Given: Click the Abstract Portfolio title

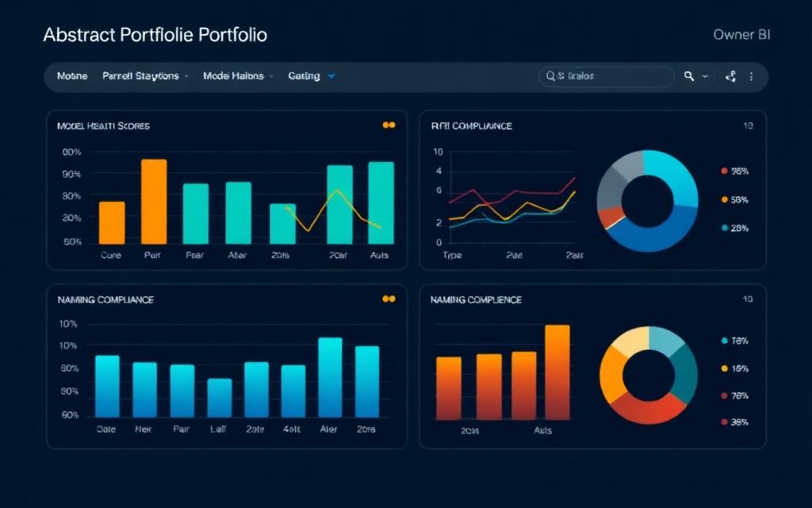Looking at the screenshot, I should click(x=155, y=35).
